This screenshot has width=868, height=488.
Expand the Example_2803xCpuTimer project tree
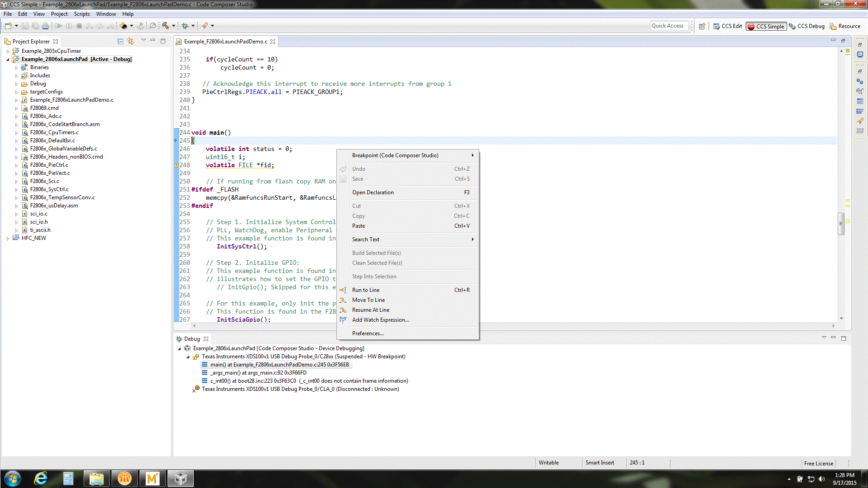[x=8, y=52]
